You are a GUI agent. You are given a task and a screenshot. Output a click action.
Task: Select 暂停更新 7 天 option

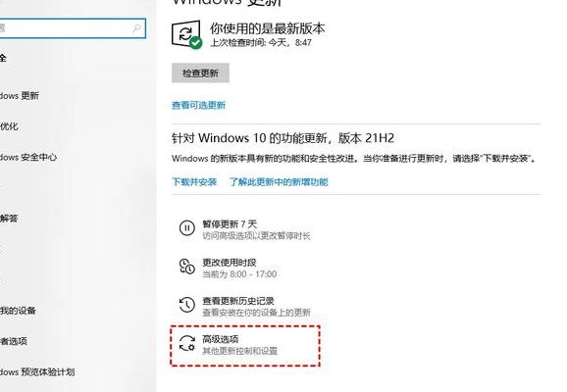point(245,229)
